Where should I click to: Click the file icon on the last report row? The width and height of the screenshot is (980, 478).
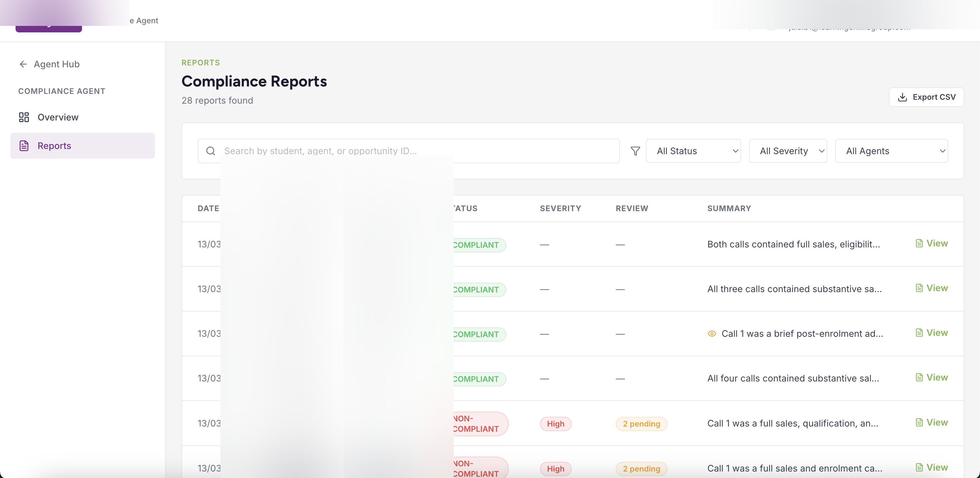click(x=919, y=467)
